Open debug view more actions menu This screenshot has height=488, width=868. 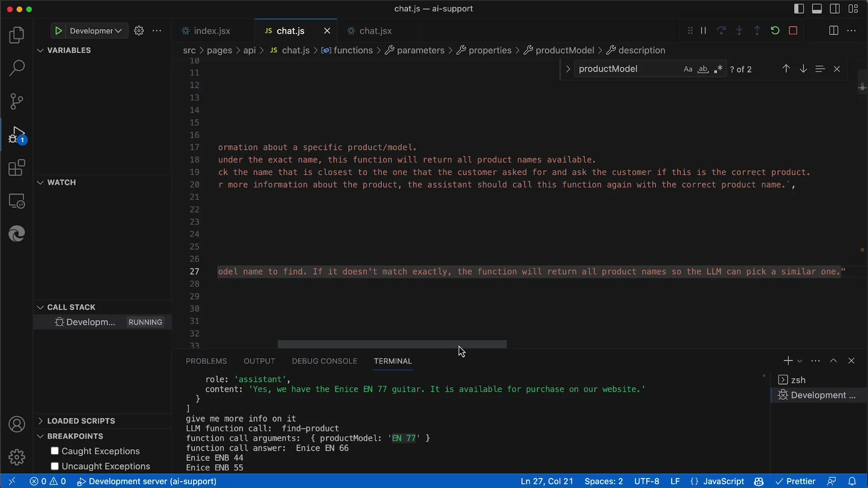[x=157, y=31]
